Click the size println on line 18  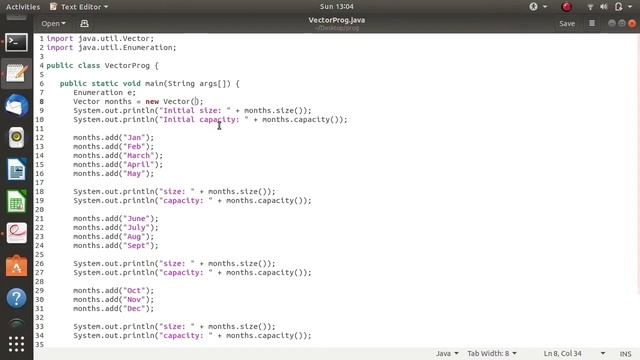pyautogui.click(x=174, y=191)
